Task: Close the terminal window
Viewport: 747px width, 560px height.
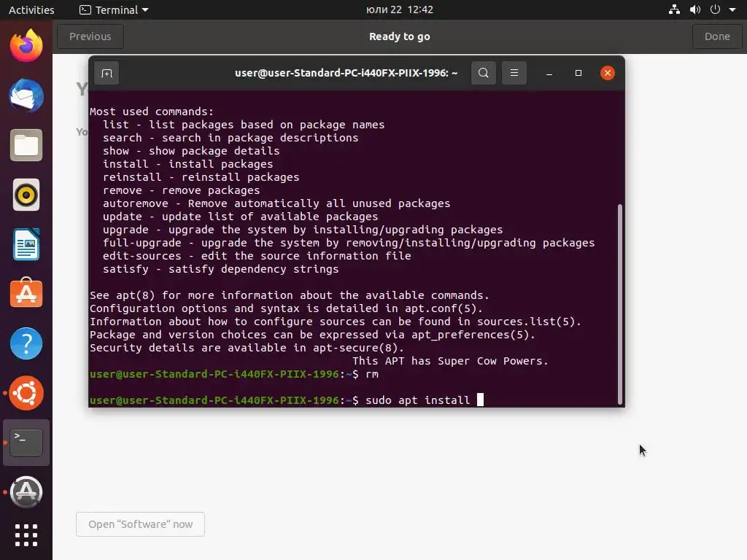Action: [608, 73]
